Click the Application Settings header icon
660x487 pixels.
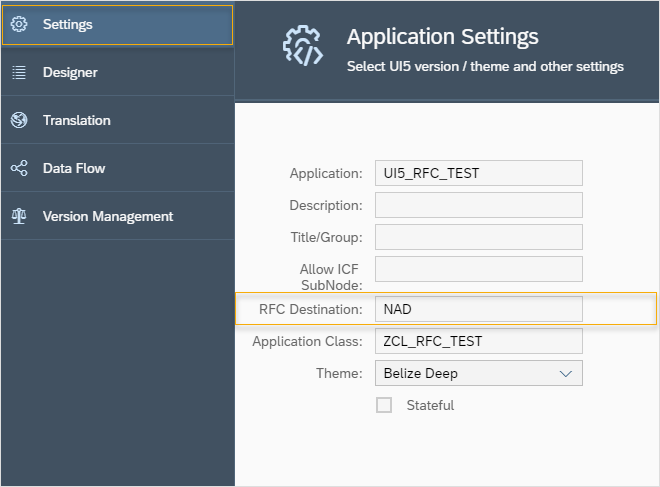303,46
